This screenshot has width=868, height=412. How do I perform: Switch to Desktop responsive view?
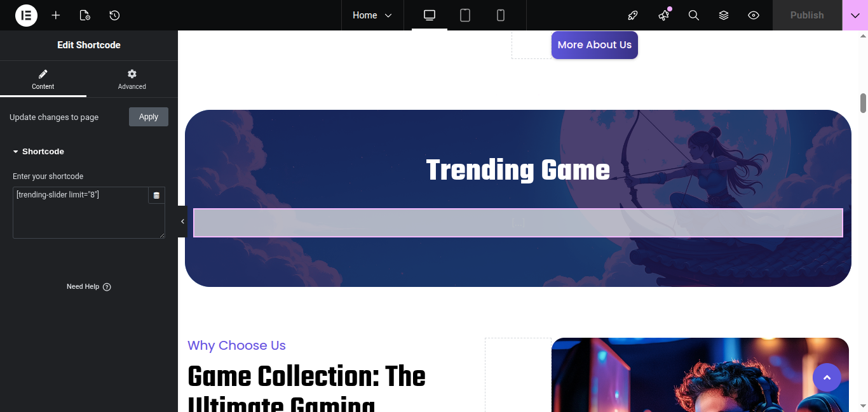coord(430,15)
